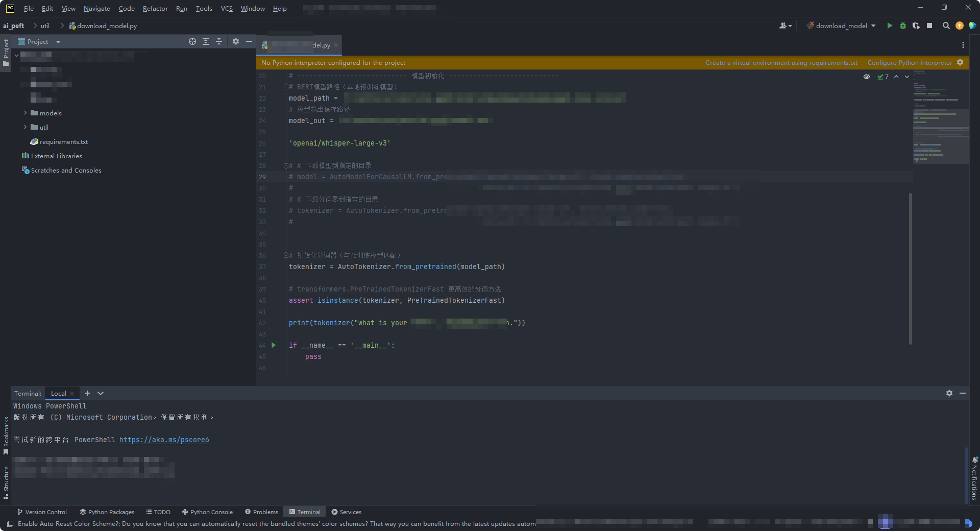Open Notifications side panel
This screenshot has height=531, width=980.
coord(974,478)
